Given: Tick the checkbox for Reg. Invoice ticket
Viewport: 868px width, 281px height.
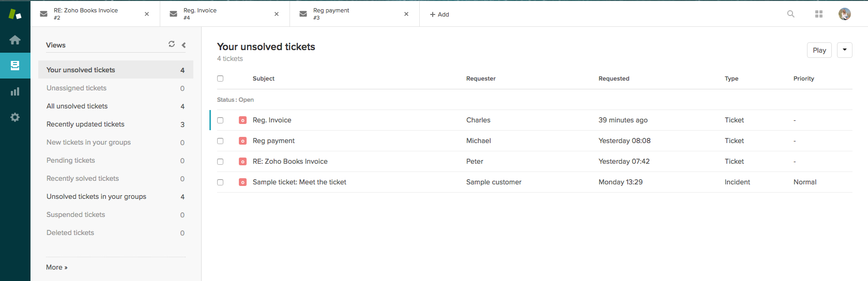Looking at the screenshot, I should pyautogui.click(x=220, y=120).
